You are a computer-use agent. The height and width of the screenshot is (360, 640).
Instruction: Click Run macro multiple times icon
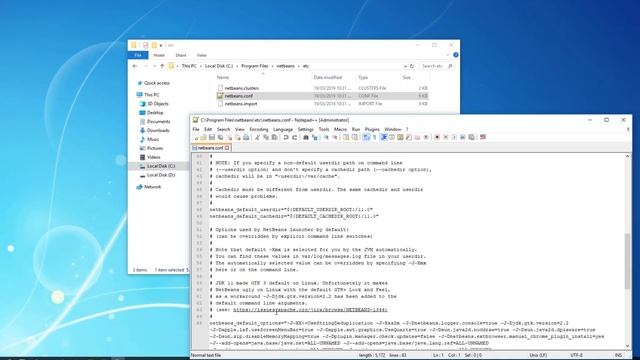point(462,138)
